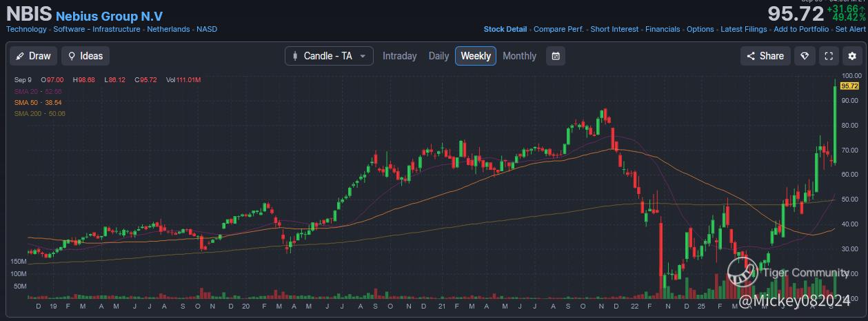The width and height of the screenshot is (868, 321).
Task: Click Add to Portfolio link
Action: point(801,29)
